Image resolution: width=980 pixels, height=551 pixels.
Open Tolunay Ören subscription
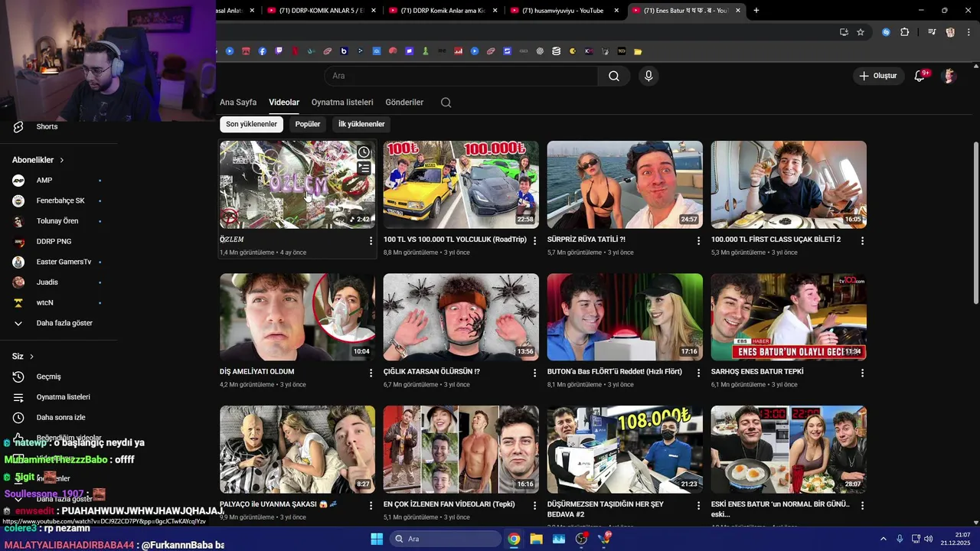(x=58, y=221)
